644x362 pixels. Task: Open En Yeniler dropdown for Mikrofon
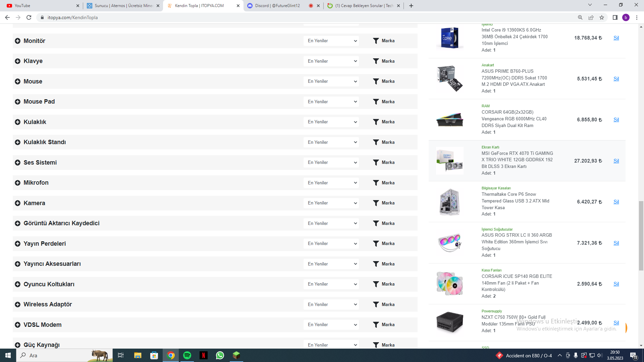(x=331, y=183)
